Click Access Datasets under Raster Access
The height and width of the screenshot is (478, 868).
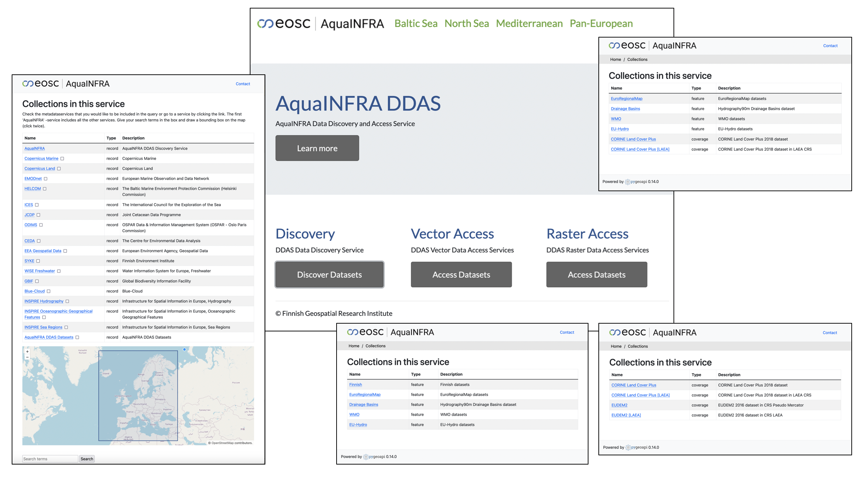pos(596,274)
